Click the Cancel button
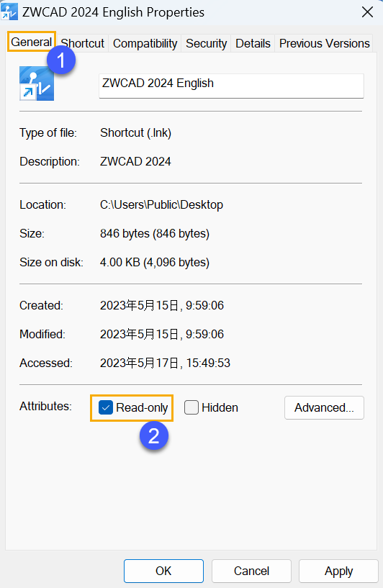The height and width of the screenshot is (588, 383). coord(251,571)
